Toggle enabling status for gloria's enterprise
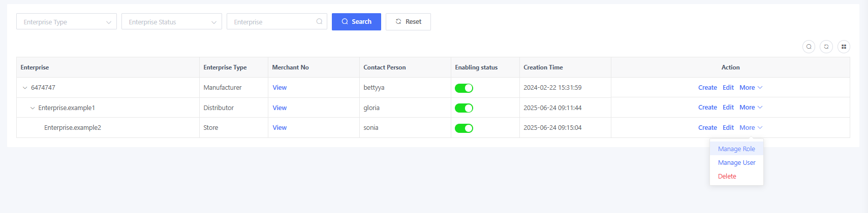Viewport: 868px width, 213px height. pyautogui.click(x=463, y=108)
